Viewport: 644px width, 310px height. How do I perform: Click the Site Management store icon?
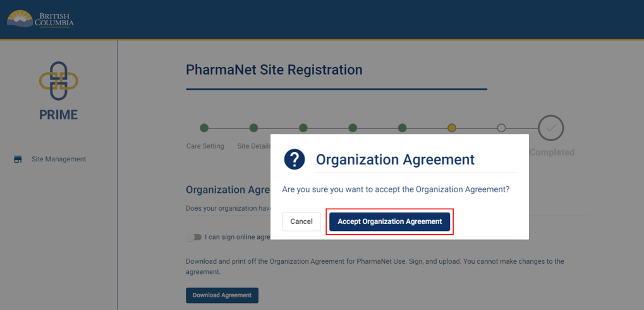pos(18,159)
